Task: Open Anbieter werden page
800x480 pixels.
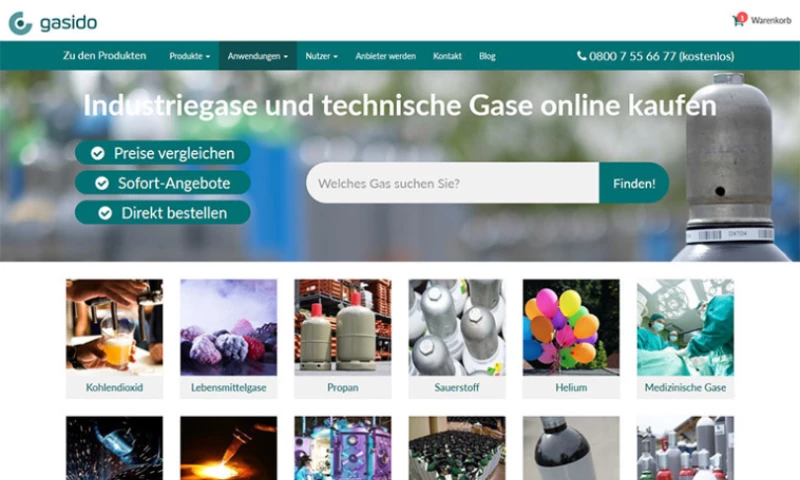Action: pyautogui.click(x=385, y=56)
